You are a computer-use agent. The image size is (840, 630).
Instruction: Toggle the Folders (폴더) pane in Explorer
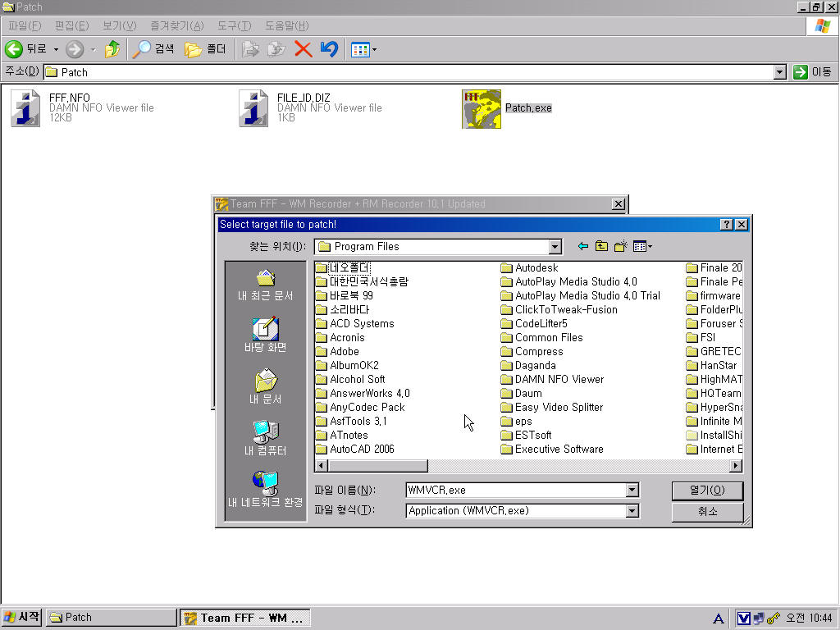click(x=205, y=49)
